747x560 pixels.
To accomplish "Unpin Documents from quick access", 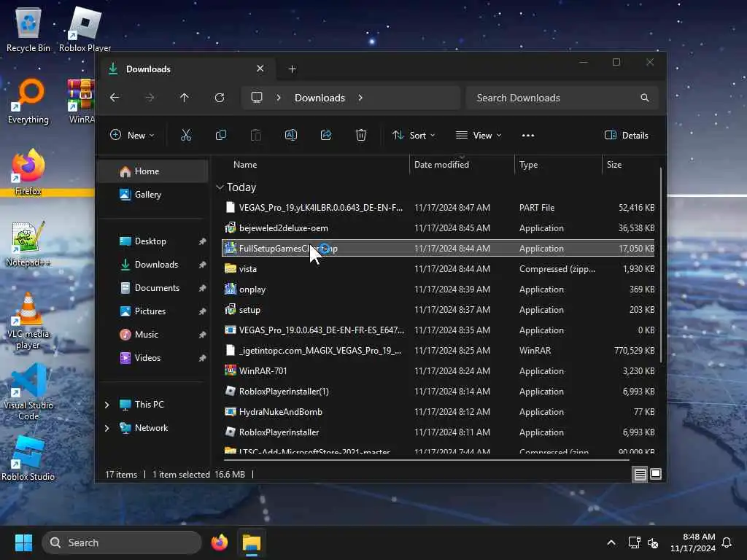I will [203, 288].
